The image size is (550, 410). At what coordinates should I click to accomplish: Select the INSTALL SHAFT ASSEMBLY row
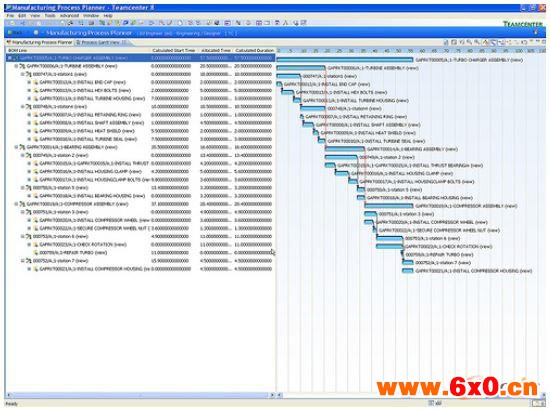[x=140, y=123]
